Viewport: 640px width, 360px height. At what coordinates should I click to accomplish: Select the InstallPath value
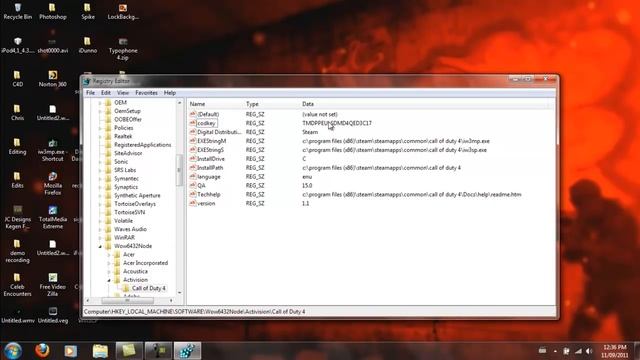[210, 168]
